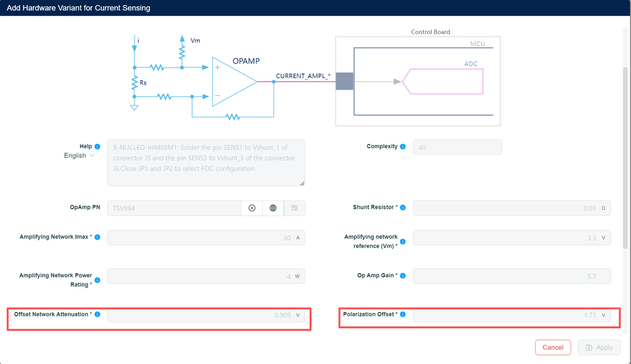Image resolution: width=631 pixels, height=364 pixels.
Task: Click the Offset Network Attenuation info icon
Action: (97, 314)
